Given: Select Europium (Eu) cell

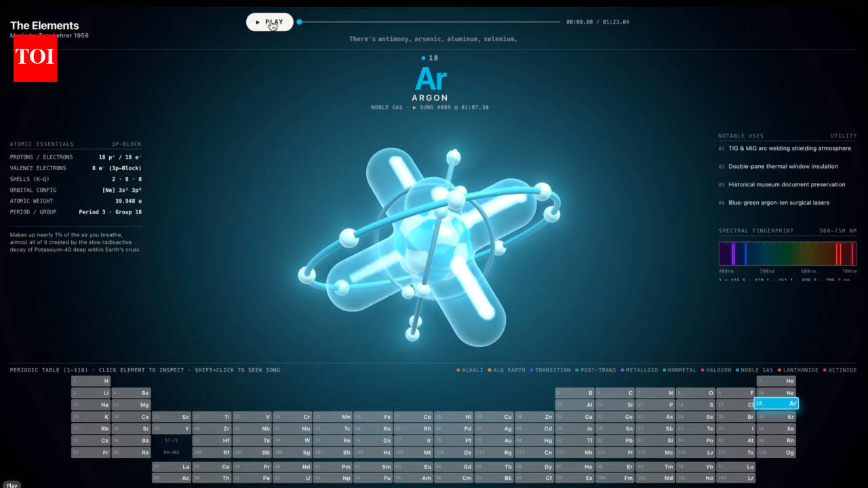Looking at the screenshot, I should point(413,466).
